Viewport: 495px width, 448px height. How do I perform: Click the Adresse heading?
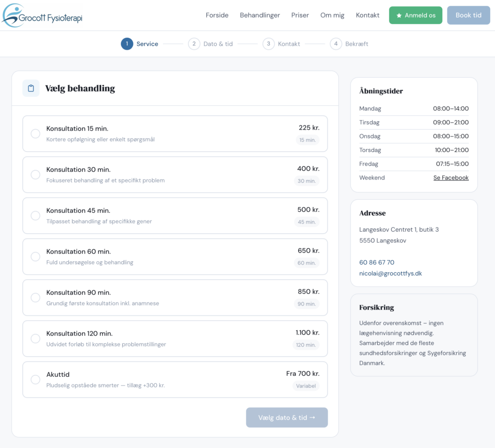pos(372,213)
